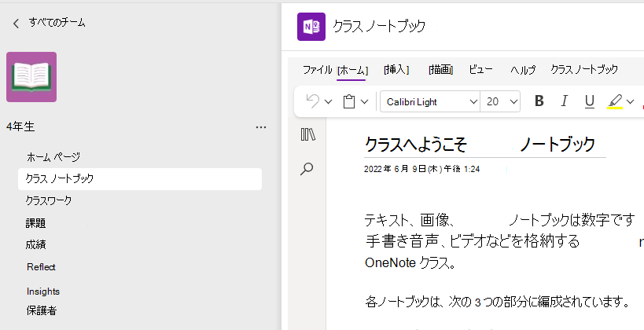Toggle underline formatting
Viewport: 644px width, 330px height.
590,102
